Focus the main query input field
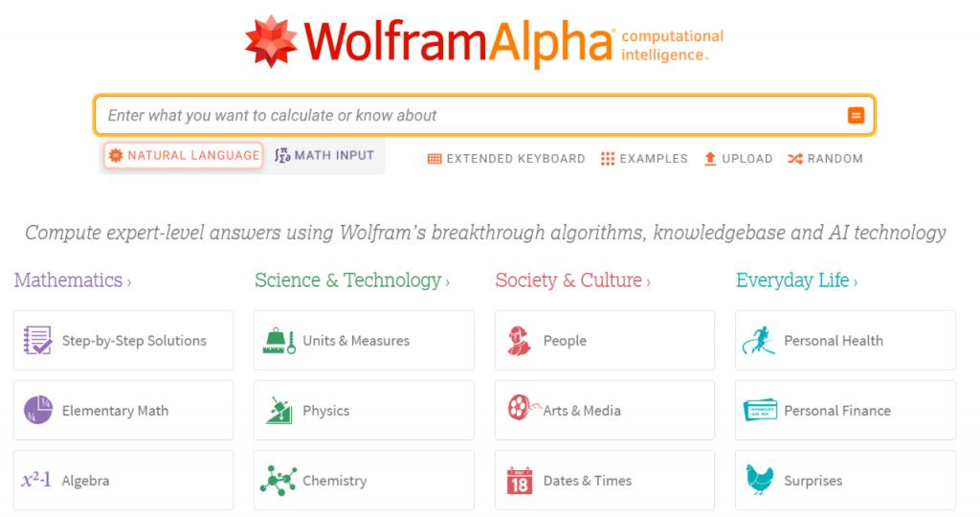Viewport: 980px width, 517px height. [x=469, y=116]
